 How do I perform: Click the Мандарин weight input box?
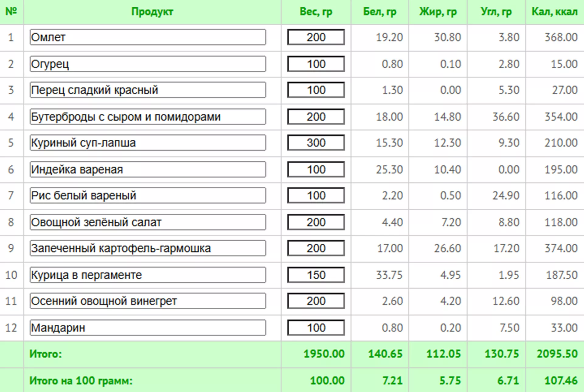click(316, 328)
